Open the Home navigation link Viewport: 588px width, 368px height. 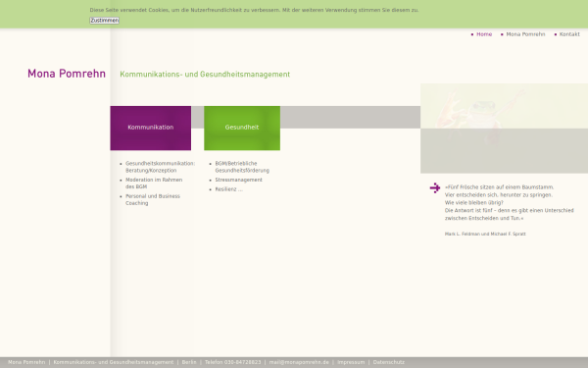pyautogui.click(x=484, y=34)
